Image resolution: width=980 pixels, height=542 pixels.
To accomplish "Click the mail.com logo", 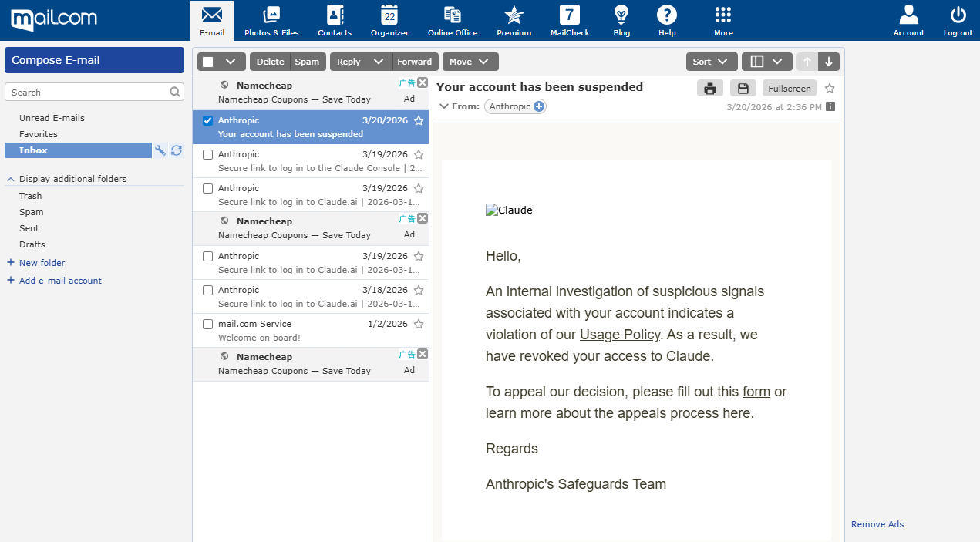I will pos(54,19).
